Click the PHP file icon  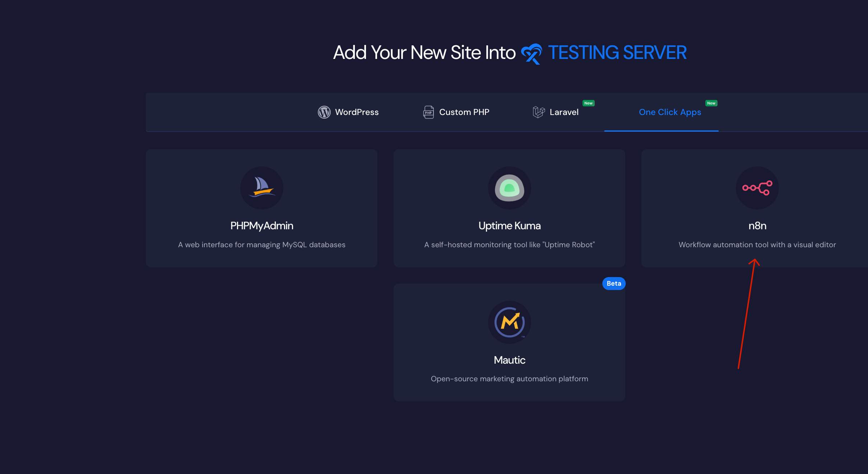point(428,112)
